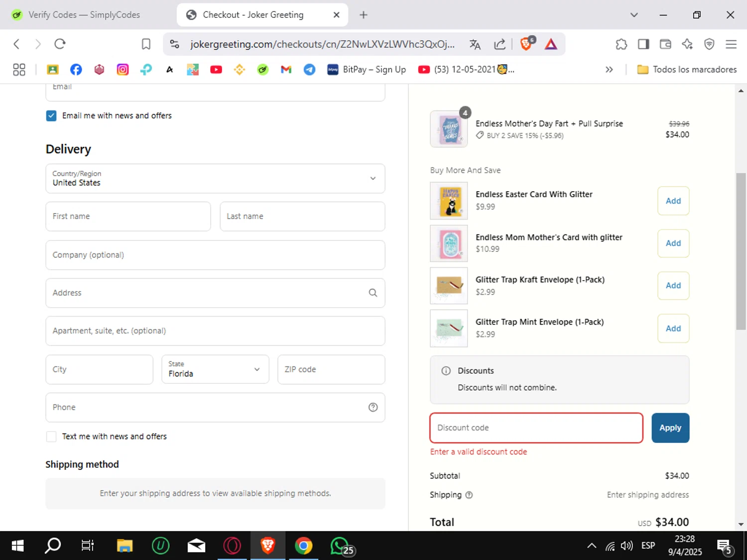The image size is (747, 560).
Task: Open BitPay Sign Up bookmark
Action: (x=367, y=70)
